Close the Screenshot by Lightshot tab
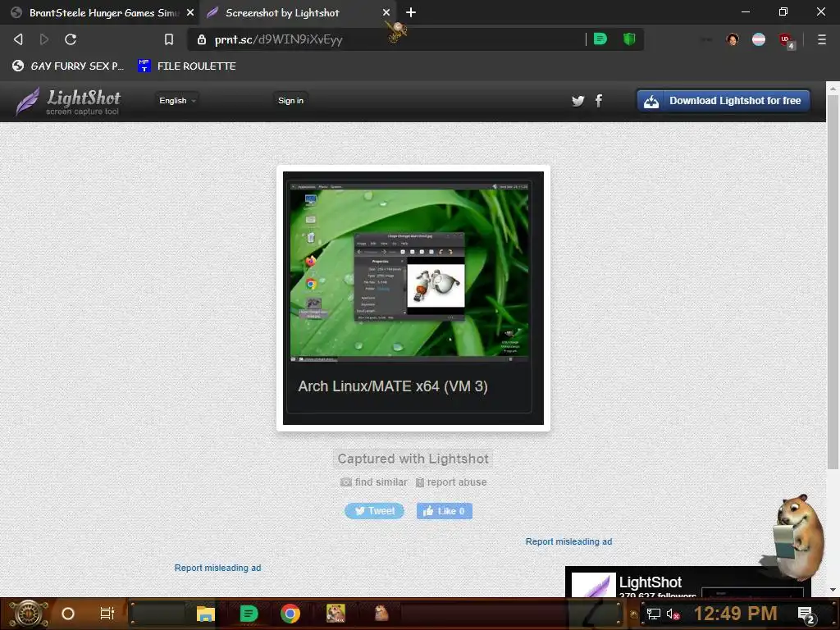 point(386,11)
